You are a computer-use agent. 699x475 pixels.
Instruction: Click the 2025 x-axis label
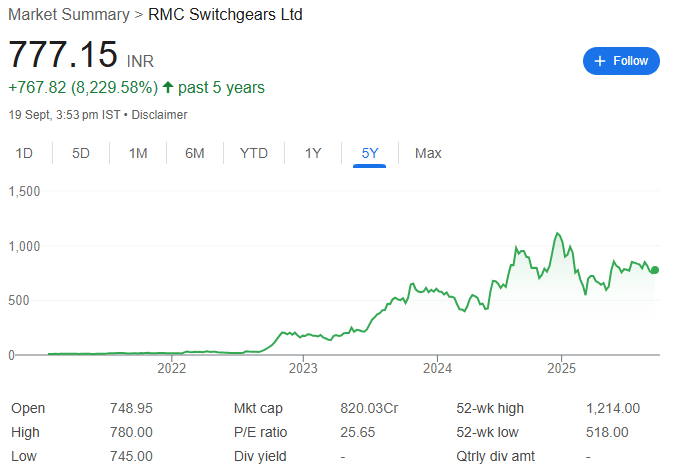pos(562,369)
